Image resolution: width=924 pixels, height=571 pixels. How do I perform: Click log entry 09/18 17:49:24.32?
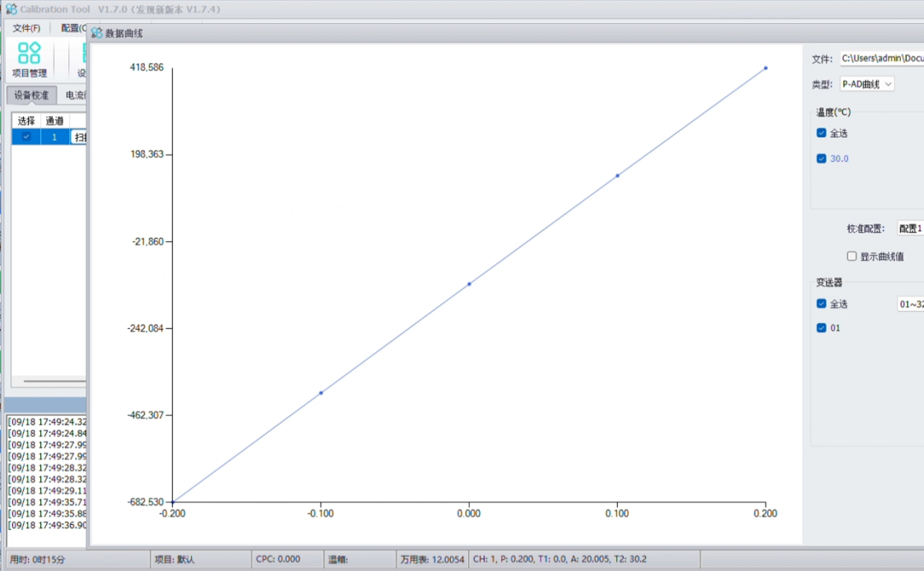[x=47, y=422]
